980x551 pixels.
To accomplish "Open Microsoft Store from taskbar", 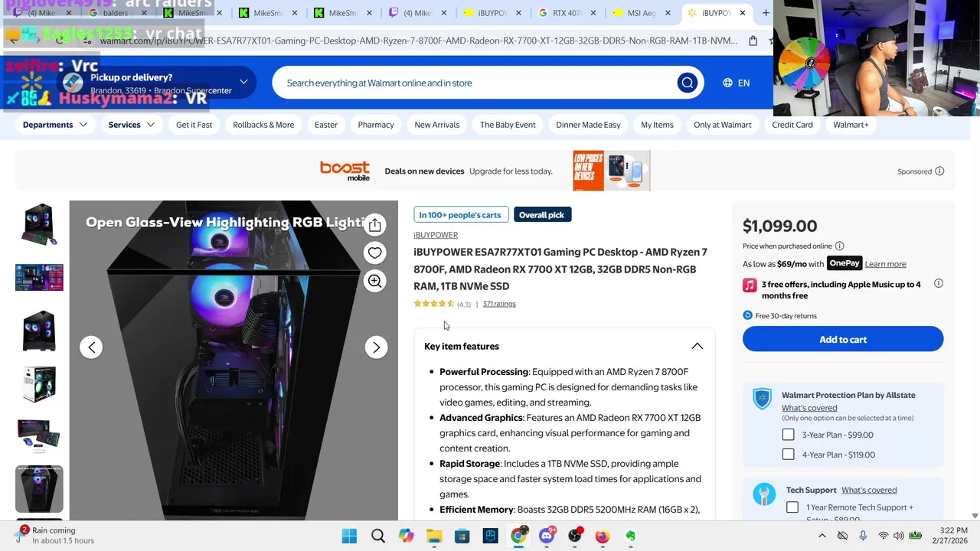I will pos(462,536).
